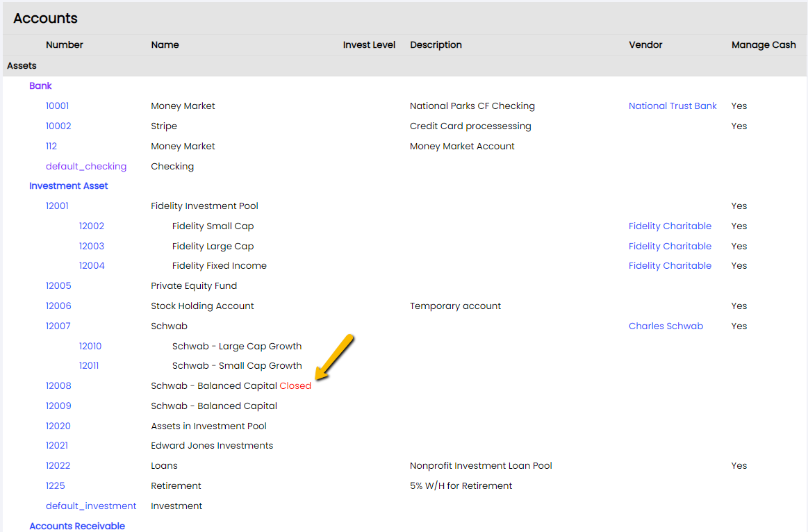
Task: Open account number 10001 link
Action: tap(57, 106)
